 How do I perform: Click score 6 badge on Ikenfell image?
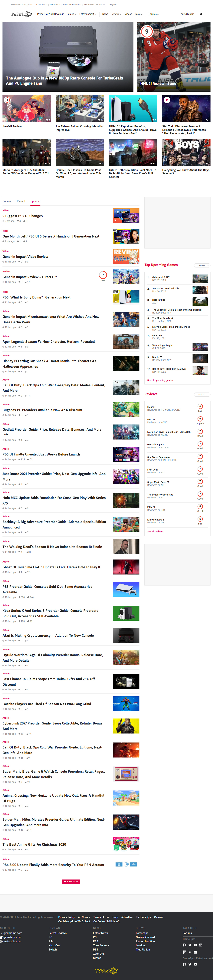pos(7,100)
